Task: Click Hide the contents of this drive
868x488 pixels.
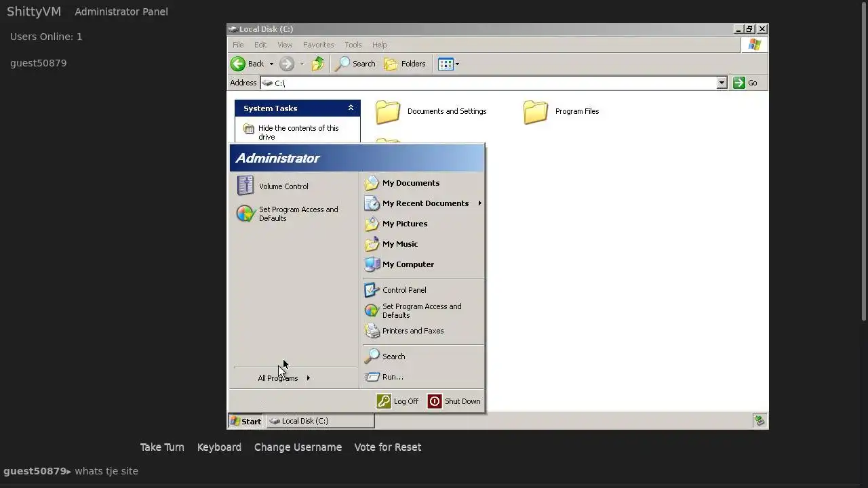Action: 291,132
